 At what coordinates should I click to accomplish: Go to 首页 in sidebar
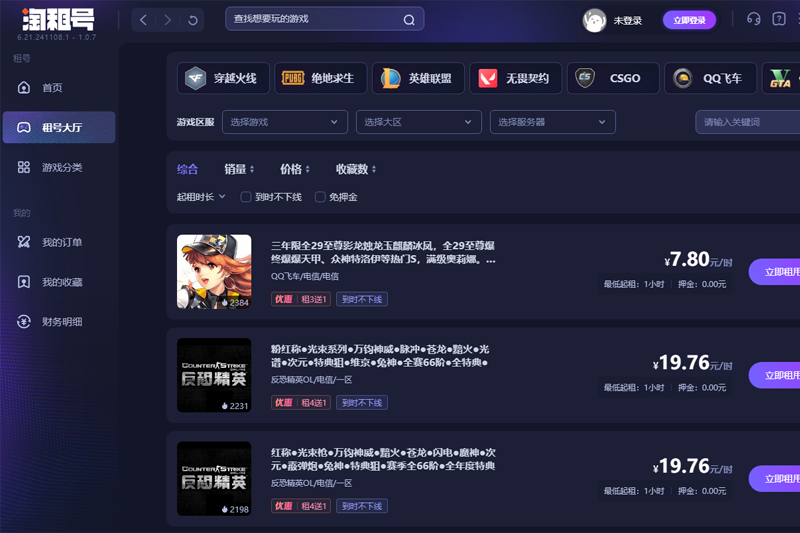pyautogui.click(x=52, y=88)
